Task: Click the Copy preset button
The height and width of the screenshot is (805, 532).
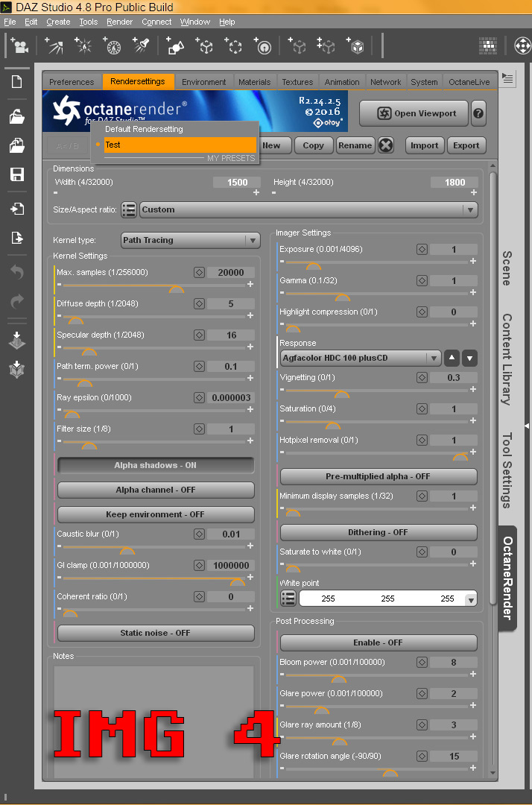Action: pos(314,145)
